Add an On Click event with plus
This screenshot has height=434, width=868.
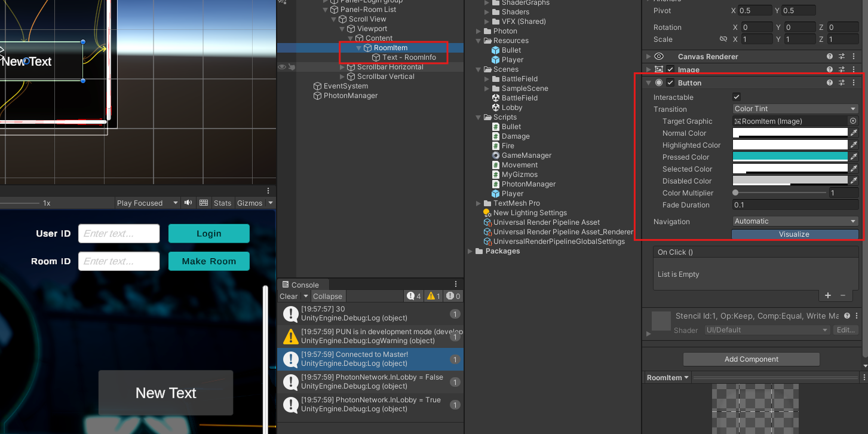828,295
